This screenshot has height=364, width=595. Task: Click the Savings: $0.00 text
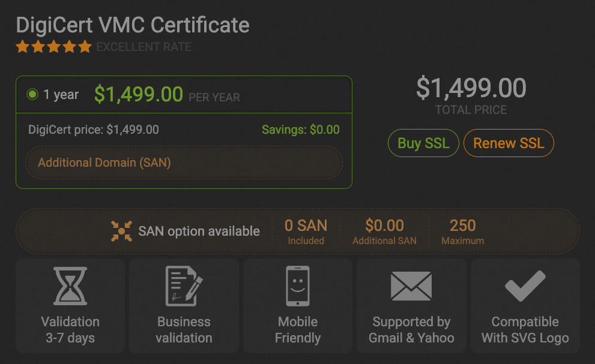tap(300, 130)
